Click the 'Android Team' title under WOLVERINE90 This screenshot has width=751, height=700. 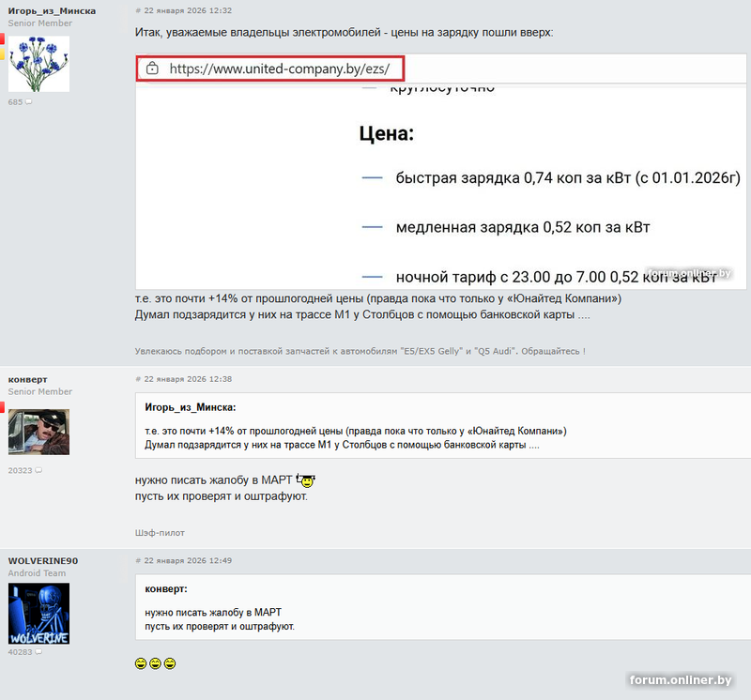click(37, 573)
